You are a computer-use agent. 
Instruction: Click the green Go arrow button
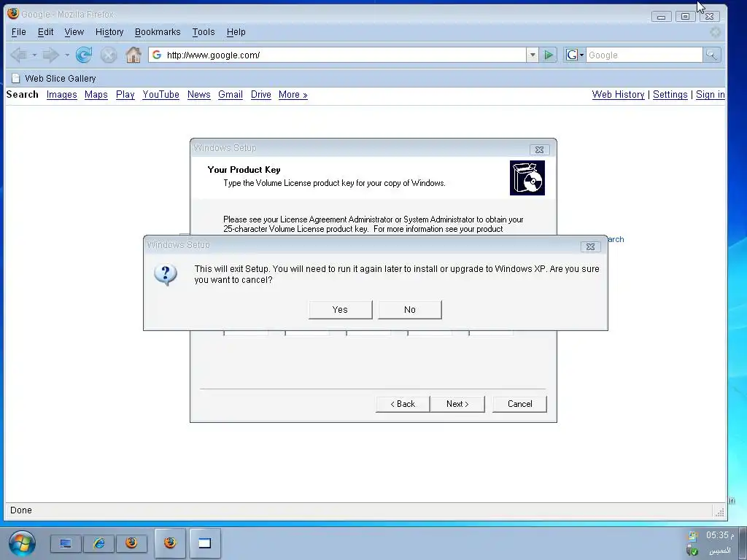(549, 55)
